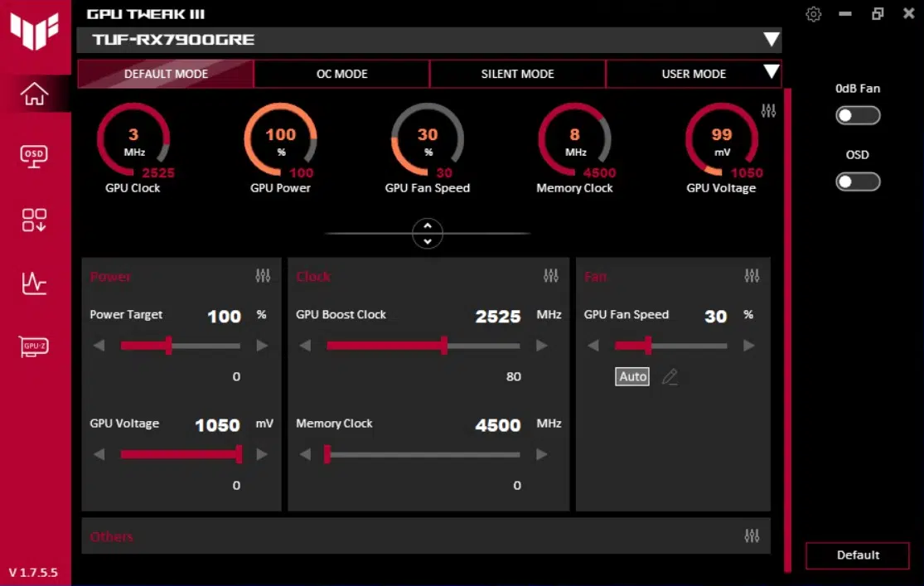Increase Memory Clock with right arrow
Viewport: 924px width, 586px height.
tap(541, 454)
